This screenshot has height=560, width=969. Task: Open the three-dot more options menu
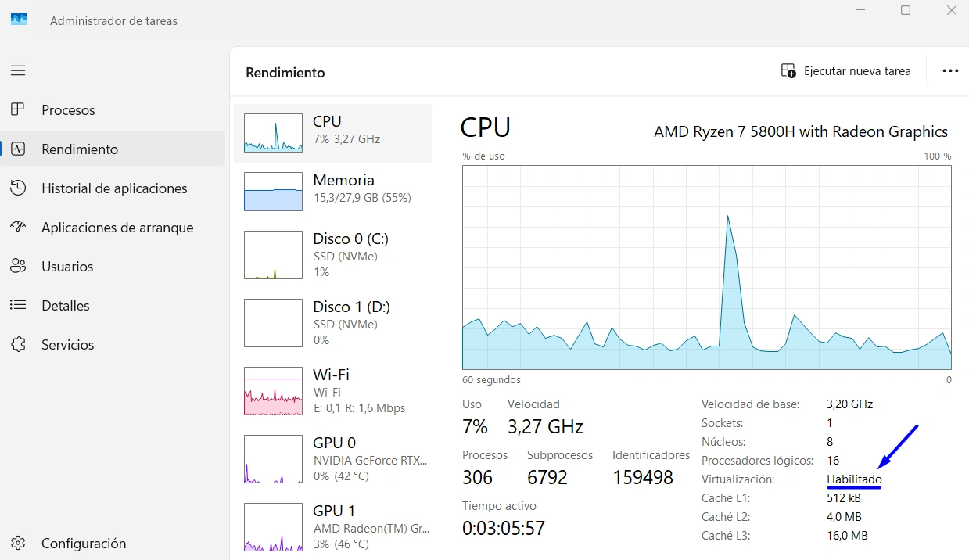click(x=950, y=71)
